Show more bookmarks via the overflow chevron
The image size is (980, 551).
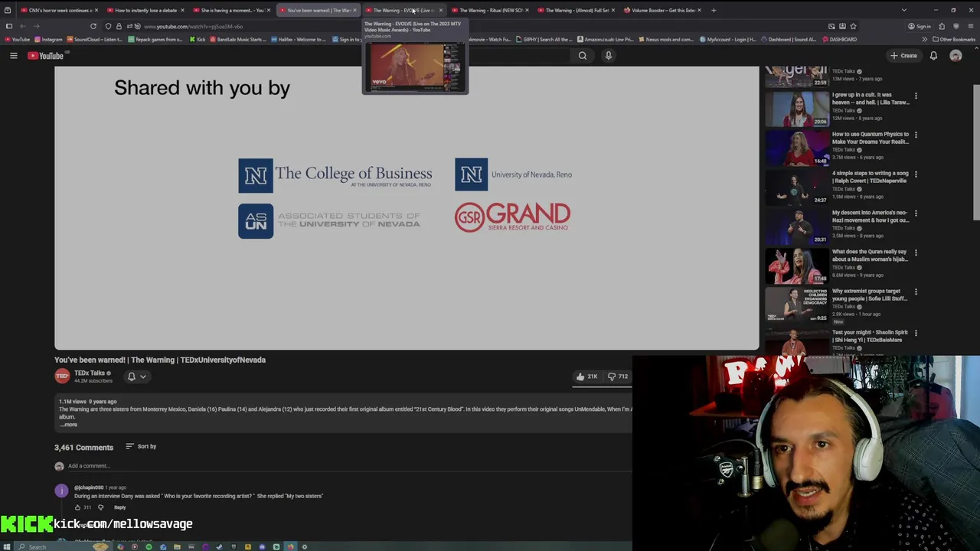[924, 39]
